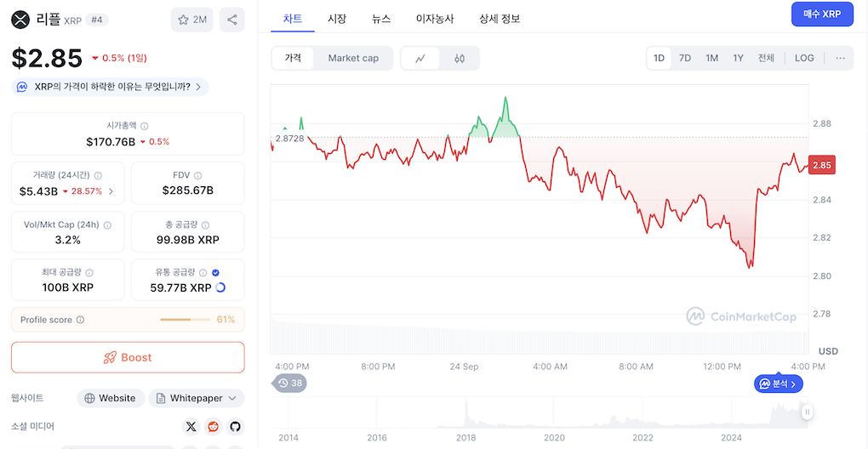Image resolution: width=868 pixels, height=449 pixels.
Task: Open the GitHub social link
Action: pyautogui.click(x=235, y=426)
